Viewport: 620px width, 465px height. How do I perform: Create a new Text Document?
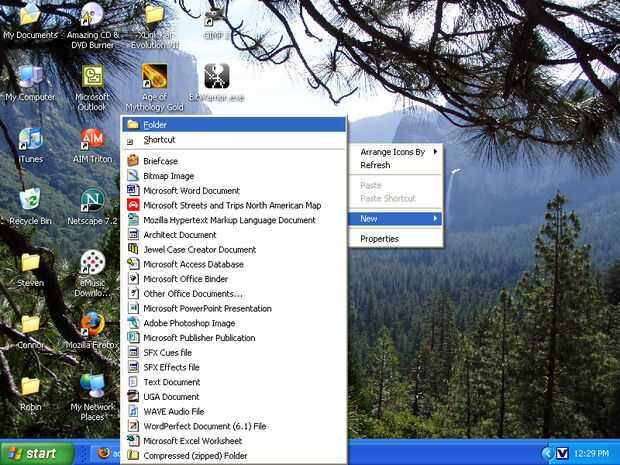click(234, 382)
